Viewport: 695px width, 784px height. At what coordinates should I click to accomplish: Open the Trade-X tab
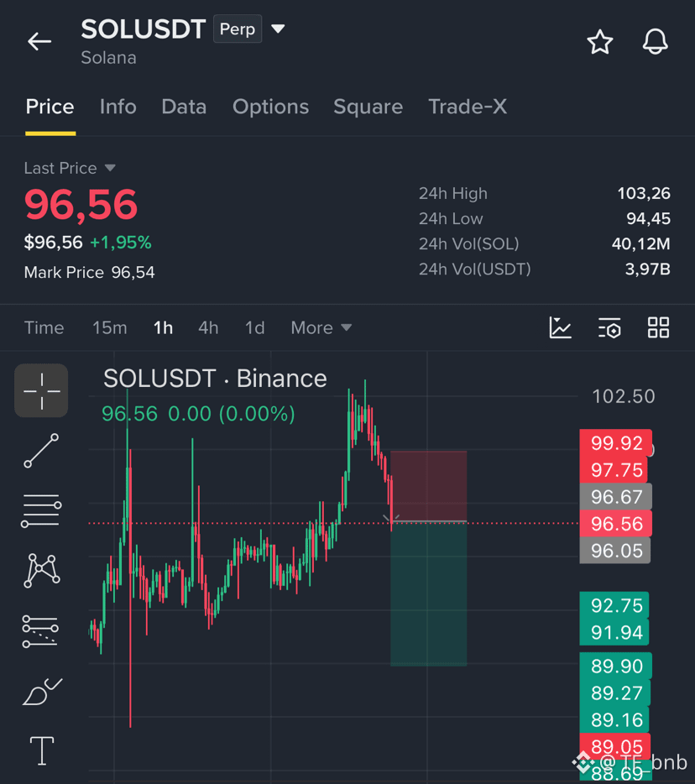pos(468,107)
